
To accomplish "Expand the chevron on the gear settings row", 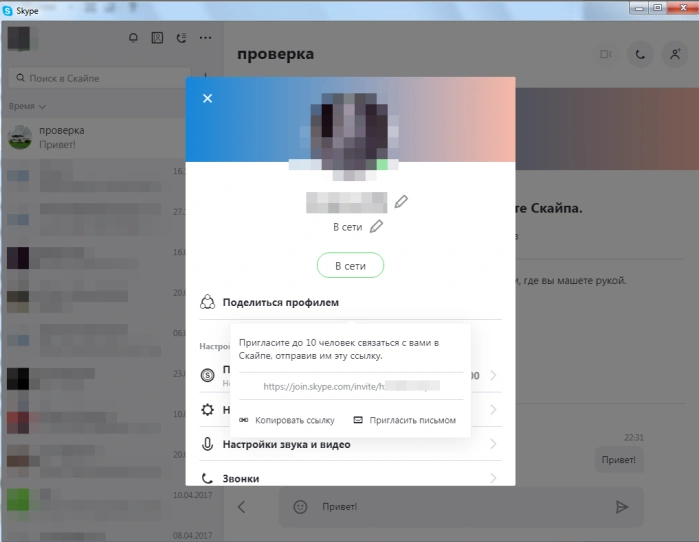I will (x=493, y=410).
